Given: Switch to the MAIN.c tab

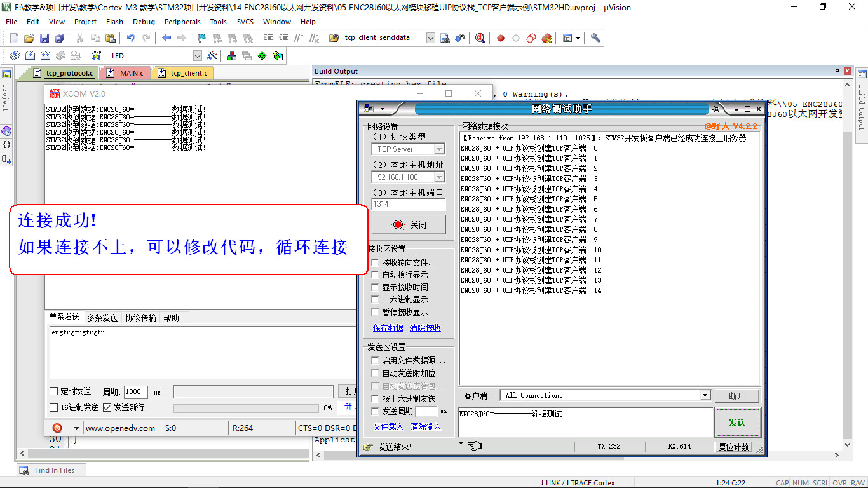Looking at the screenshot, I should (132, 73).
